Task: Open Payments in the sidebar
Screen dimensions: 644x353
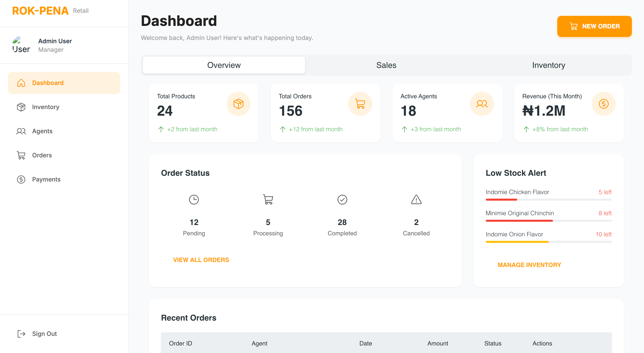Action: (x=46, y=179)
